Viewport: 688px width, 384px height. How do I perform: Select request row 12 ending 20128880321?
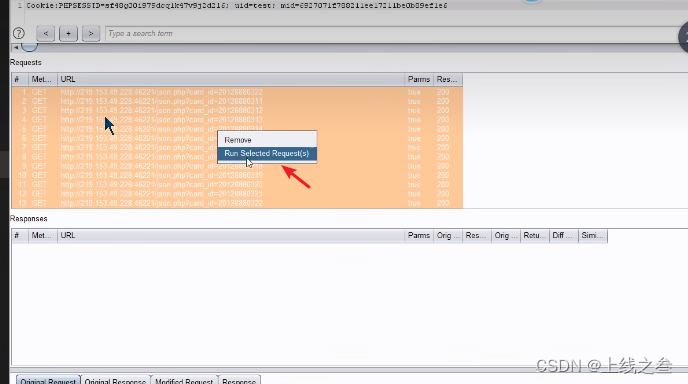click(x=237, y=194)
